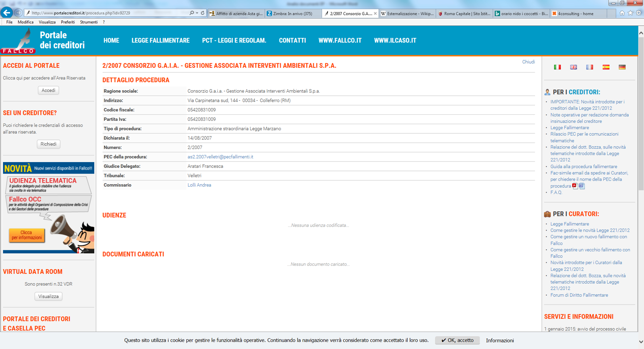Accept cookies with OK, accetto button
Screen dimensions: 644x349
tap(457, 340)
